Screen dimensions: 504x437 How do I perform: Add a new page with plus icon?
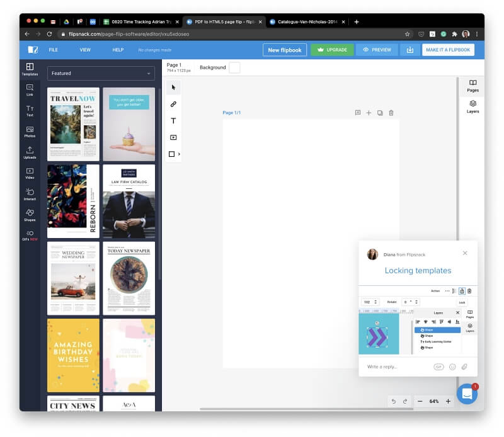pyautogui.click(x=369, y=113)
